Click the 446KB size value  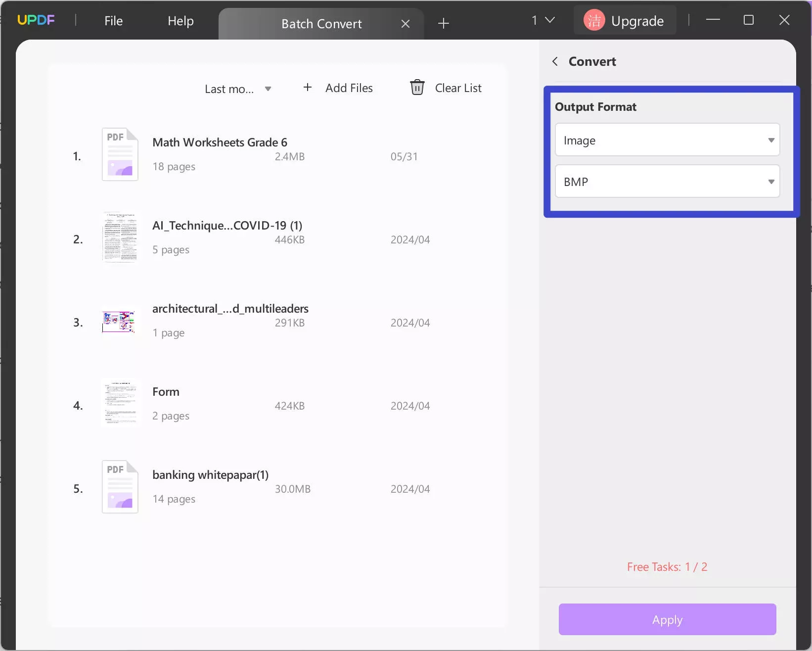tap(290, 240)
